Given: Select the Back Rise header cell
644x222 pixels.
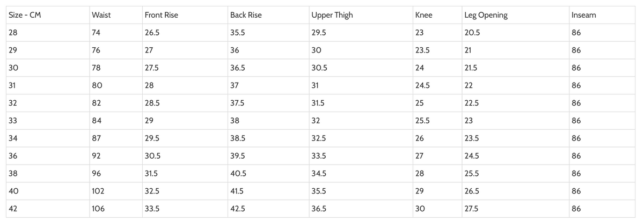Looking at the screenshot, I should 246,15.
